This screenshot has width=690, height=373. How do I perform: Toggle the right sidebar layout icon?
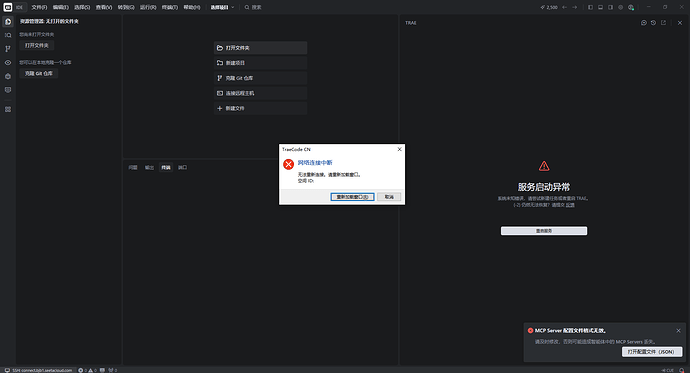click(x=610, y=7)
